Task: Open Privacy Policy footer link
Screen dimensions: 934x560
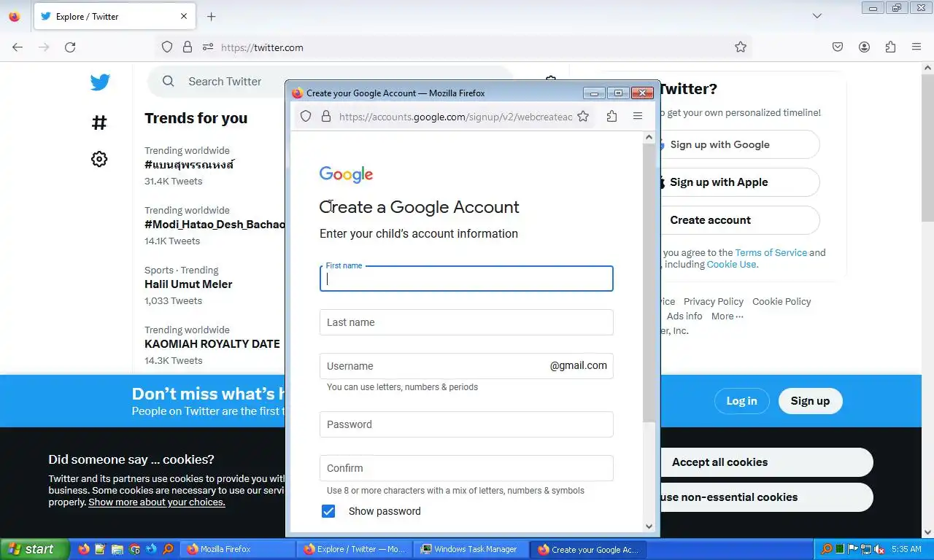Action: [714, 301]
